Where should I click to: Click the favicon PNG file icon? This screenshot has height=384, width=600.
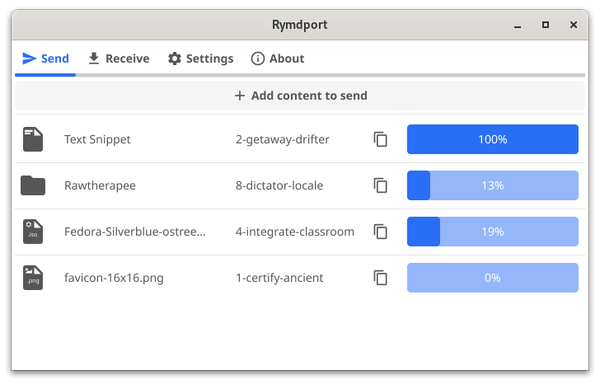click(x=33, y=278)
